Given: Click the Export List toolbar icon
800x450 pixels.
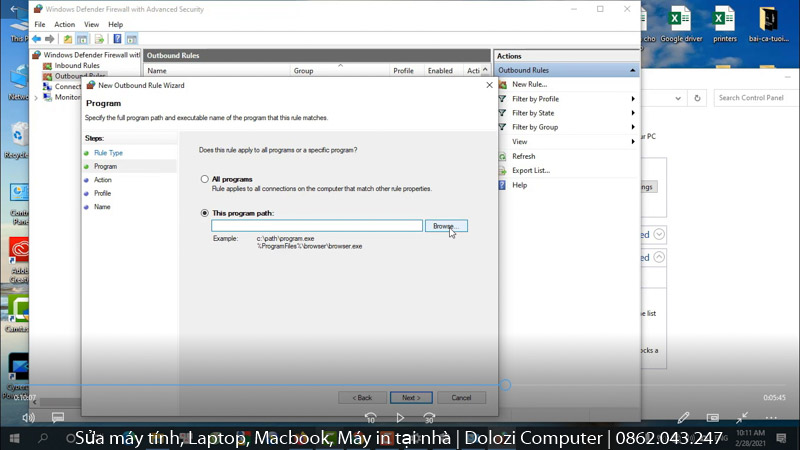Looking at the screenshot, I should coord(99,39).
